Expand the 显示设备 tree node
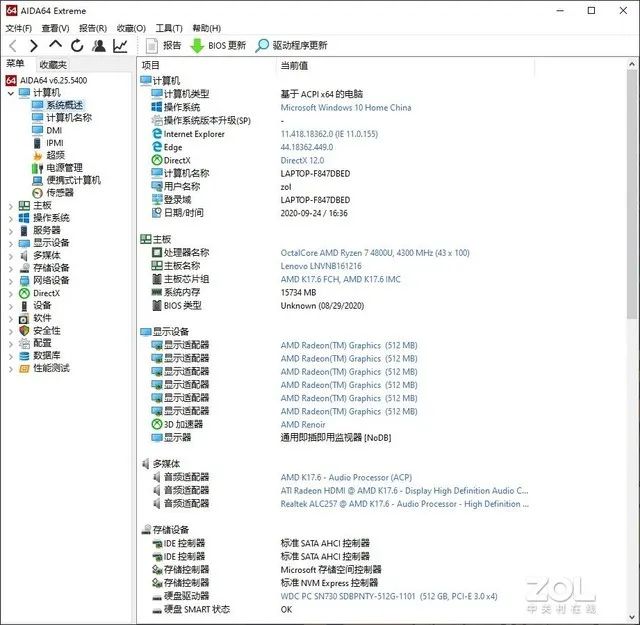The width and height of the screenshot is (640, 625). coord(11,244)
